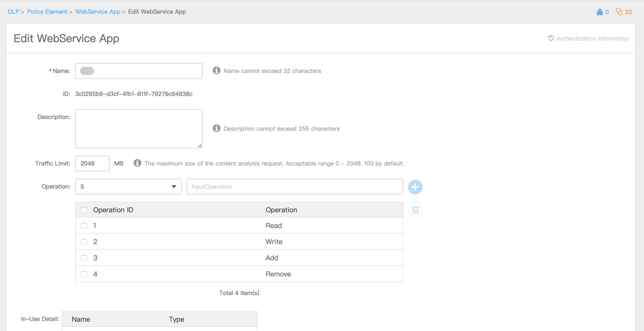Screen dimensions: 644x331
Task: Expand the Description textarea resize handle
Action: 200,146
